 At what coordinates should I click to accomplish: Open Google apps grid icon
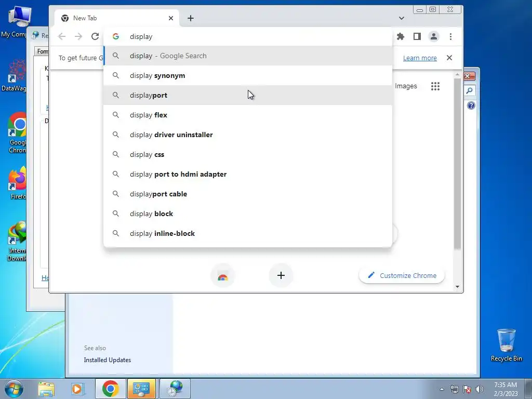tap(435, 86)
